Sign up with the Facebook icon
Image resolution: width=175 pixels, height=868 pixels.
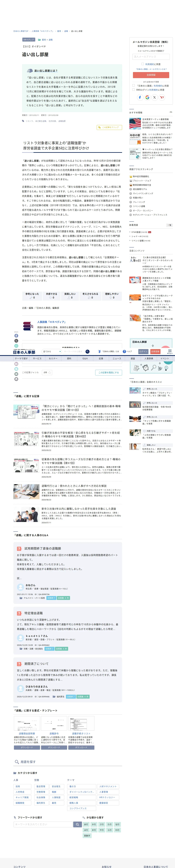pos(140,97)
